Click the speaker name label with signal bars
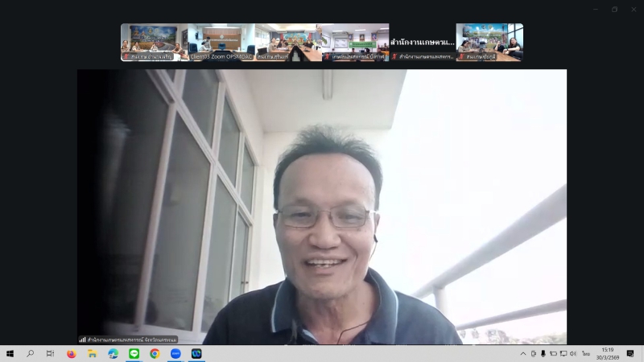 pos(129,339)
